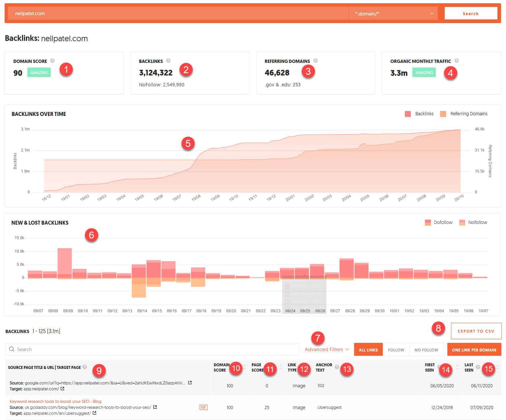Toggle the Dofollow series in the legend
Screen dimensions: 506x420
click(439, 222)
